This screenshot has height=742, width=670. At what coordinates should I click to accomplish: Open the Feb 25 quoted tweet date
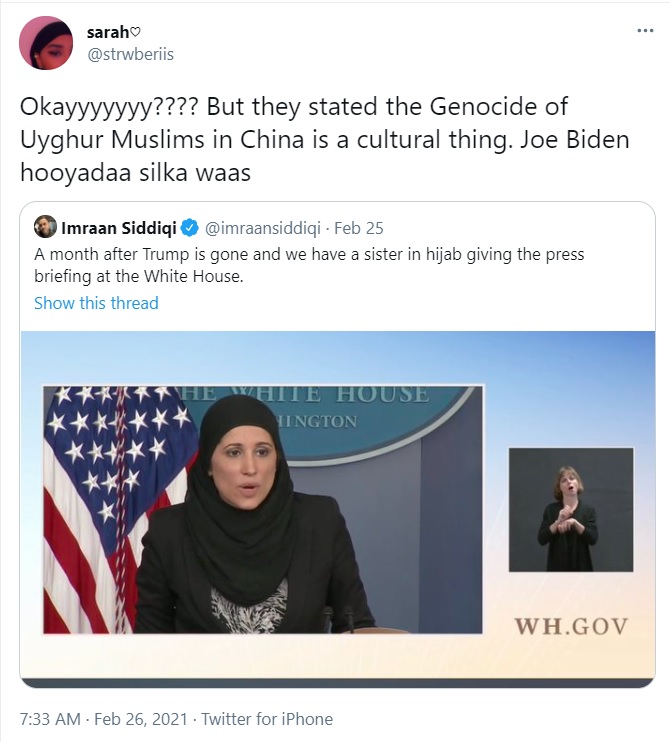pyautogui.click(x=359, y=228)
